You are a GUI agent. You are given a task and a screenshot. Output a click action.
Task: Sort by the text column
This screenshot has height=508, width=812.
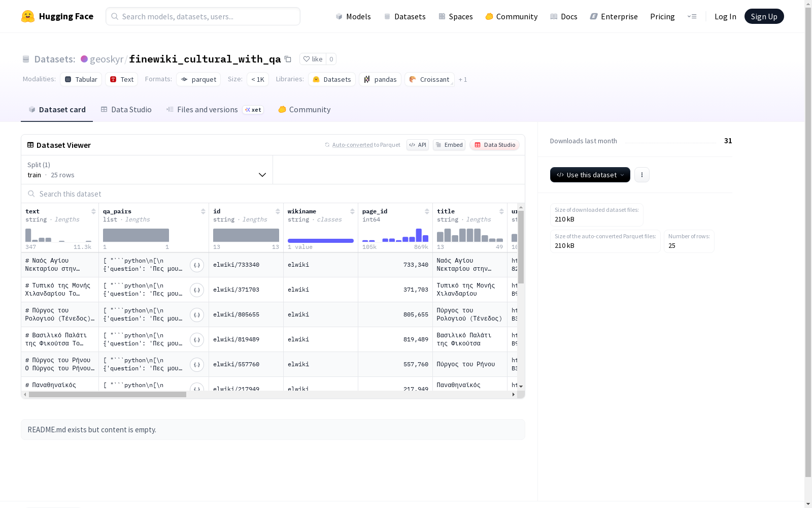93,211
